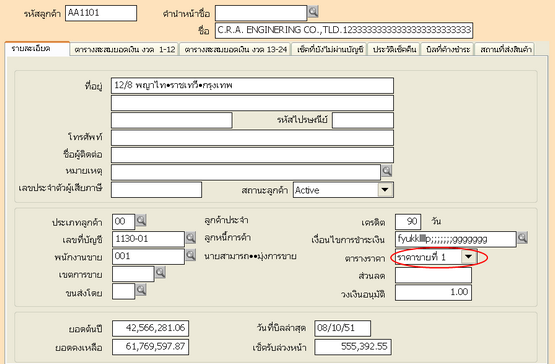Click ส่วนลด input field

point(433,275)
